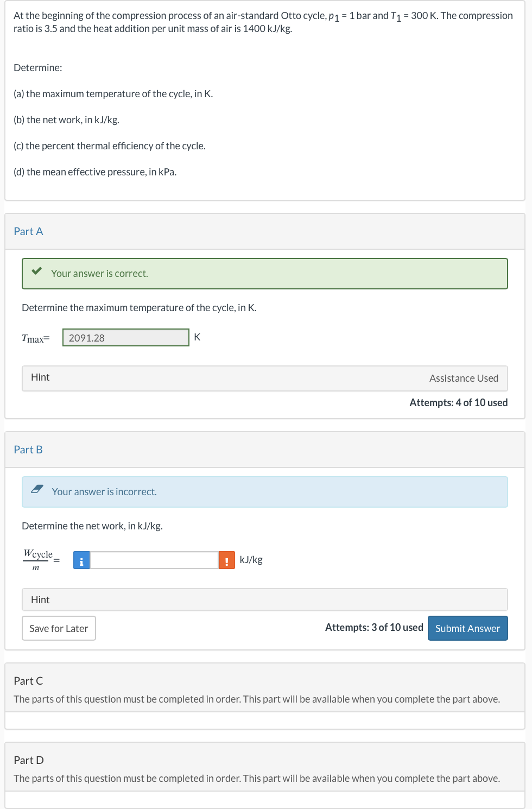Click the blue info icon beside the Wcycle field
Viewport: 532px width, 809px height.
tap(81, 560)
